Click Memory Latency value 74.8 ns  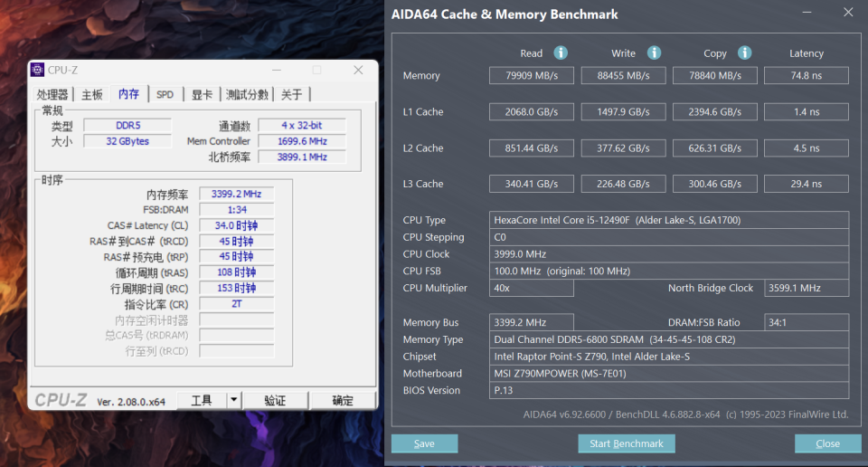806,75
